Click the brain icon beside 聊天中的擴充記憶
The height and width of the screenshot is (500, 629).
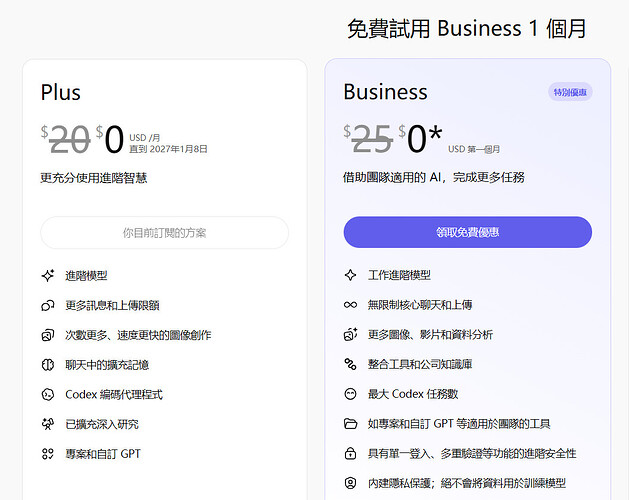click(48, 365)
